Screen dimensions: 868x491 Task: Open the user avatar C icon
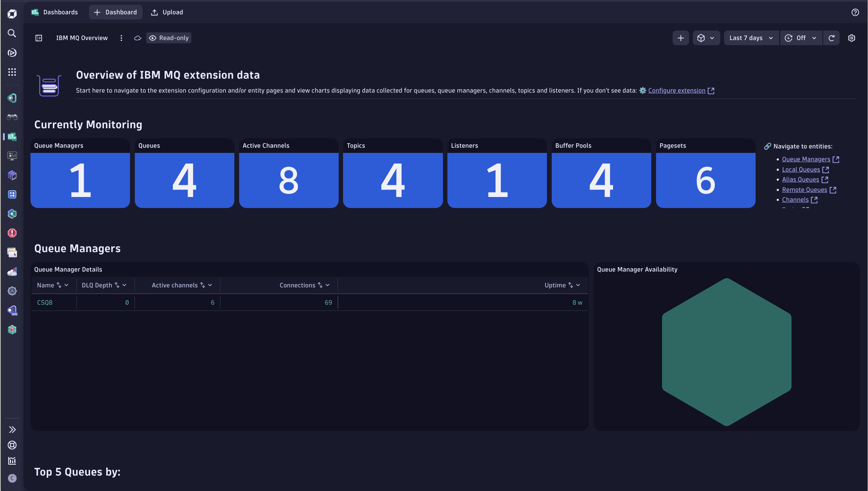(x=12, y=478)
